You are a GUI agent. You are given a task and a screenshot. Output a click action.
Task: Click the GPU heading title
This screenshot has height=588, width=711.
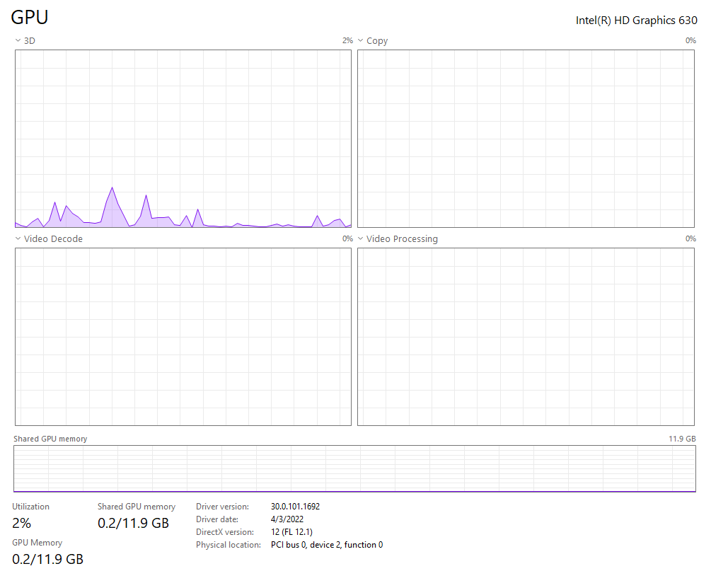30,18
